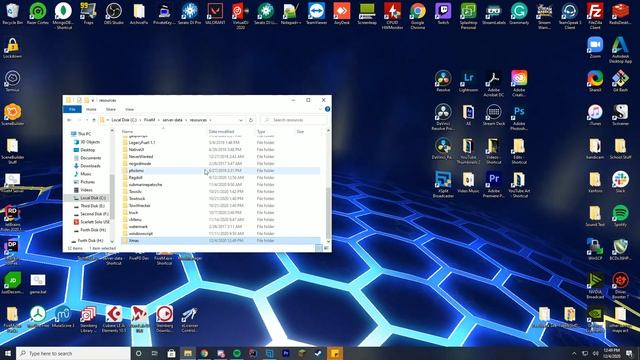
Task: Launch iTunes from the desktop
Action: 595,115
